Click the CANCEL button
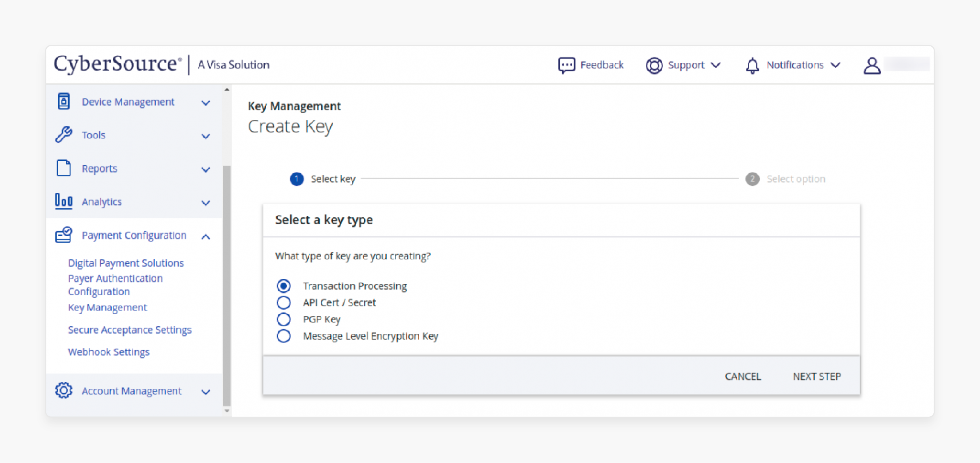980x463 pixels. (743, 376)
